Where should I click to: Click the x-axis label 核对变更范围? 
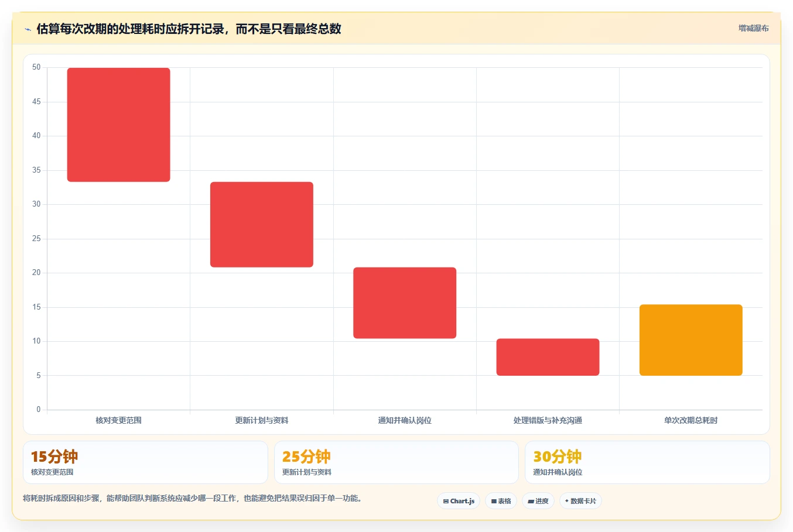pos(119,420)
